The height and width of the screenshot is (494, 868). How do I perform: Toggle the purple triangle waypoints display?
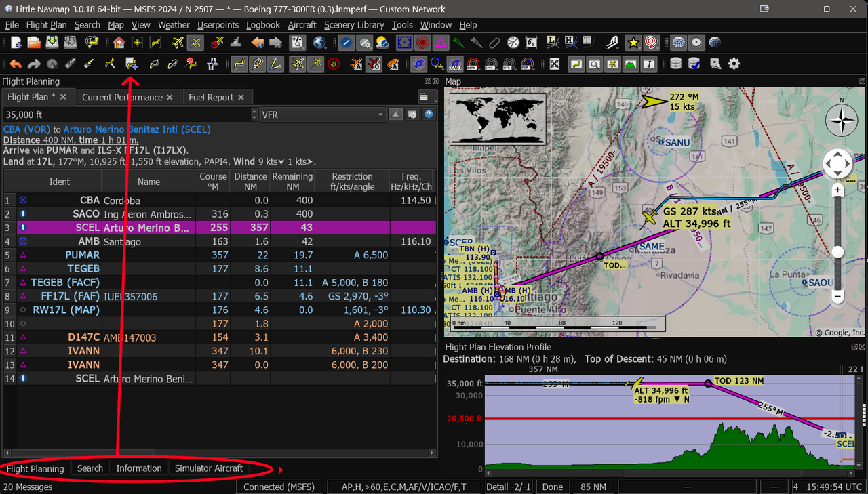[441, 43]
